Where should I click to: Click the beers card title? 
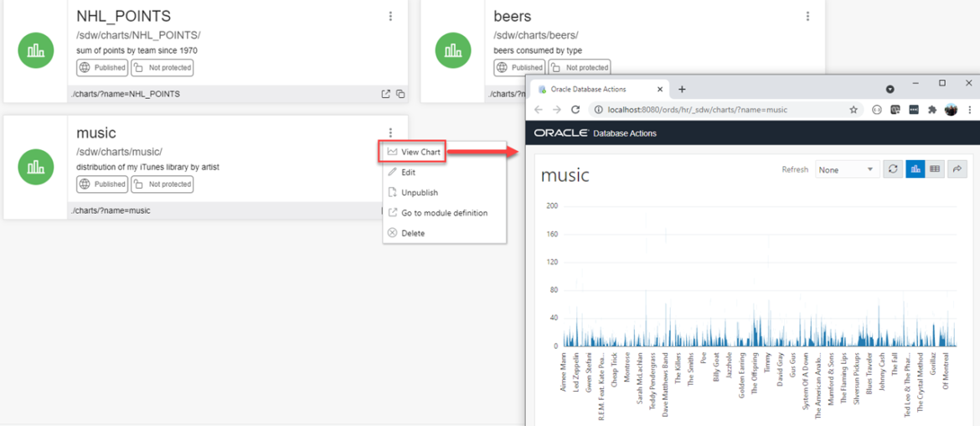pyautogui.click(x=513, y=16)
